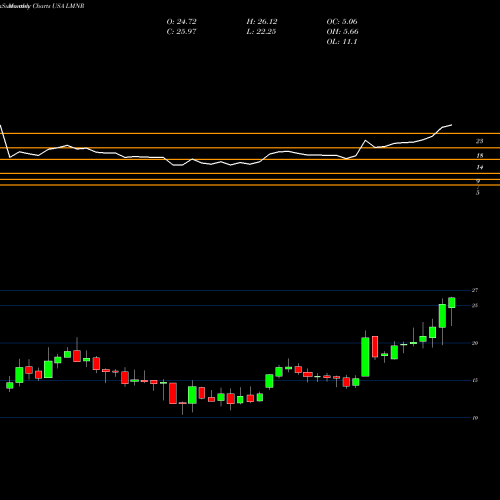Select the red candle right after the breakout candle
Viewport: 500px width, 500px height.
tap(375, 347)
